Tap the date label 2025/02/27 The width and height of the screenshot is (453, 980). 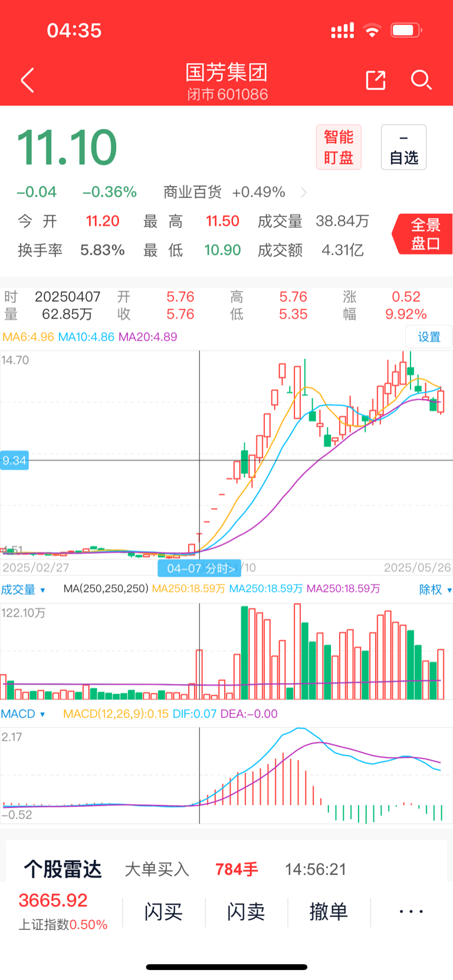pos(35,567)
